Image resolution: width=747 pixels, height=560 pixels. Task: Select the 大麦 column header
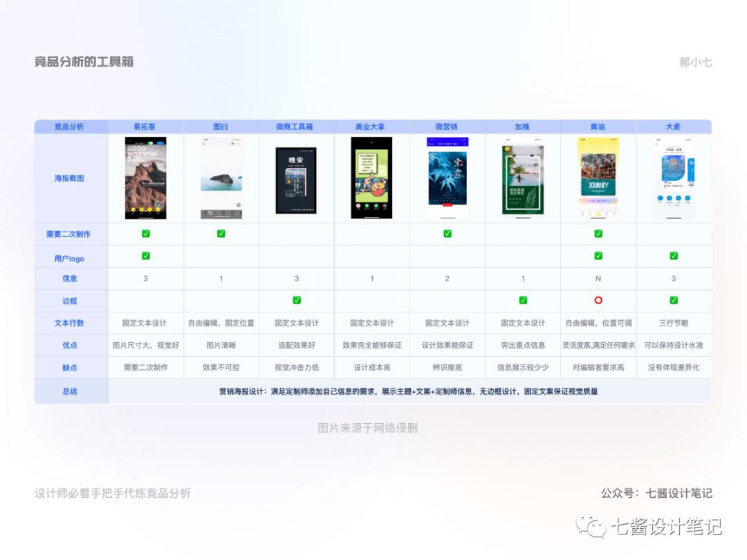click(673, 127)
